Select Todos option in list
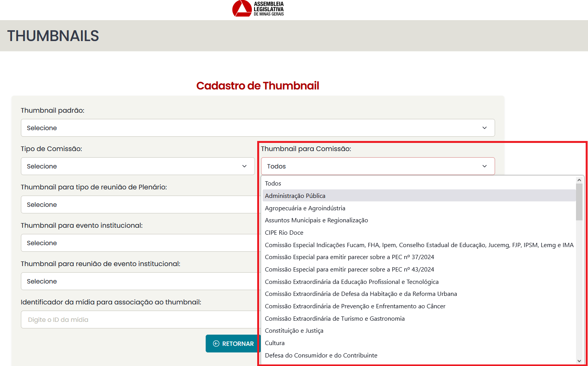This screenshot has width=588, height=366. pos(273,183)
